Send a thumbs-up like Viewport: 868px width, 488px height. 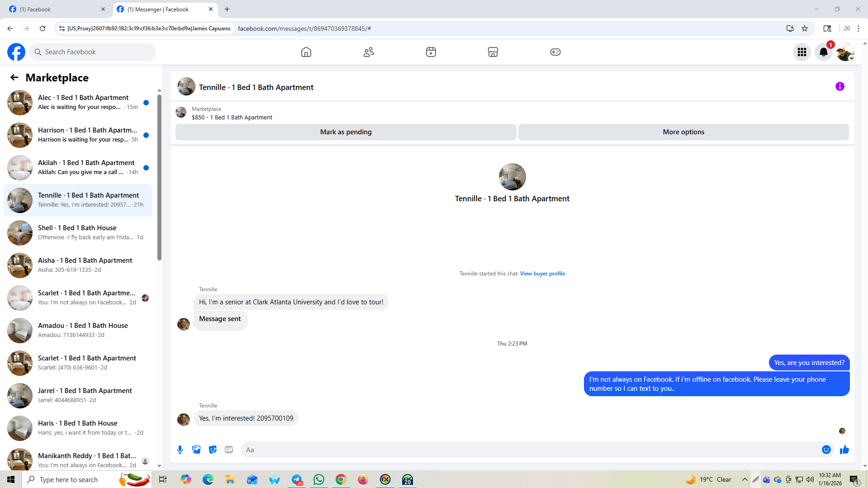(x=844, y=450)
